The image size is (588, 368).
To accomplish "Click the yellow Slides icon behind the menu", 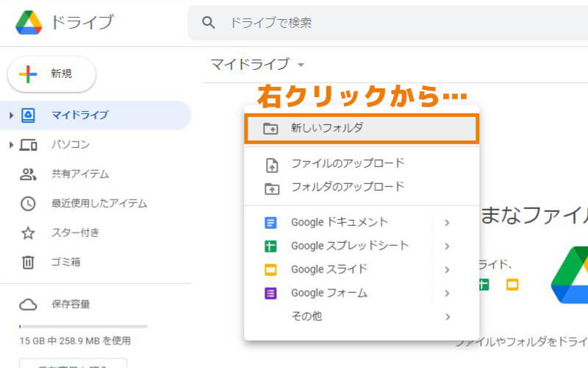I will [512, 285].
